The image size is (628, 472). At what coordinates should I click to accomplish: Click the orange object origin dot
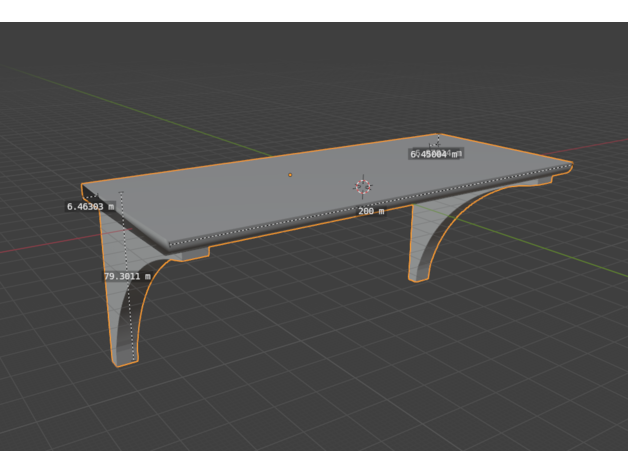coord(290,175)
